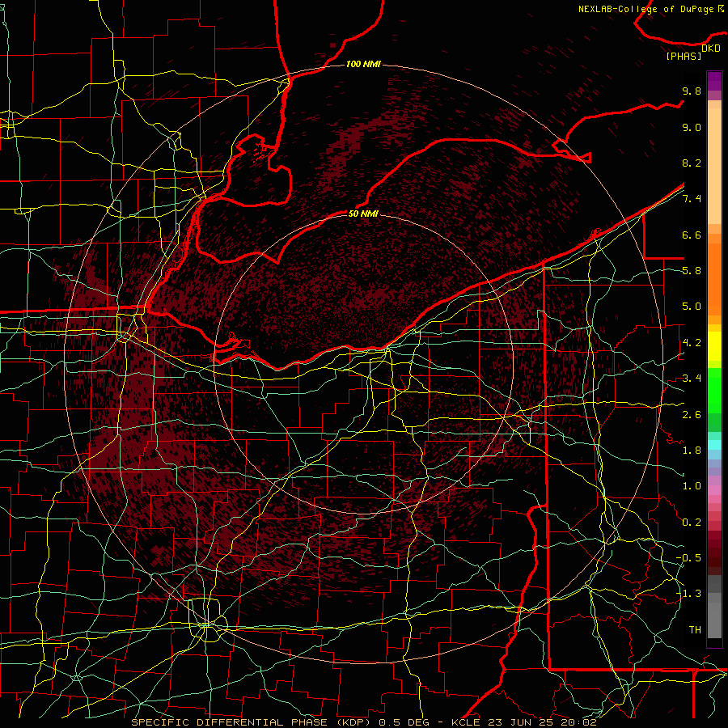Click the 7.4 value on the color scale
The height and width of the screenshot is (728, 728).
pyautogui.click(x=692, y=199)
